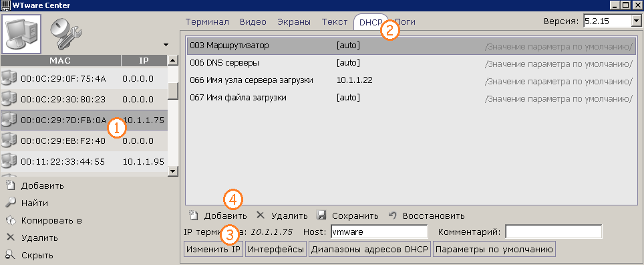Expand the small arrow below wrench icon
Image resolution: width=644 pixels, height=265 pixels.
[166, 44]
